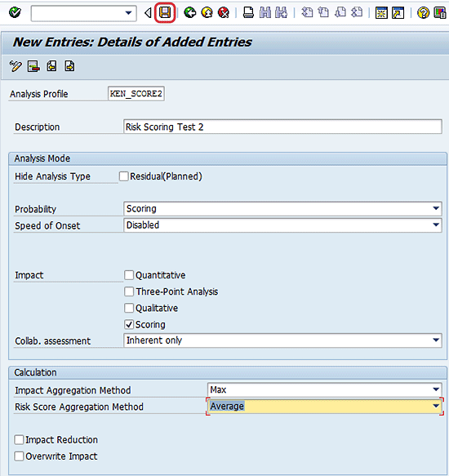Open the Probability dropdown
This screenshot has width=449, height=476.
436,208
